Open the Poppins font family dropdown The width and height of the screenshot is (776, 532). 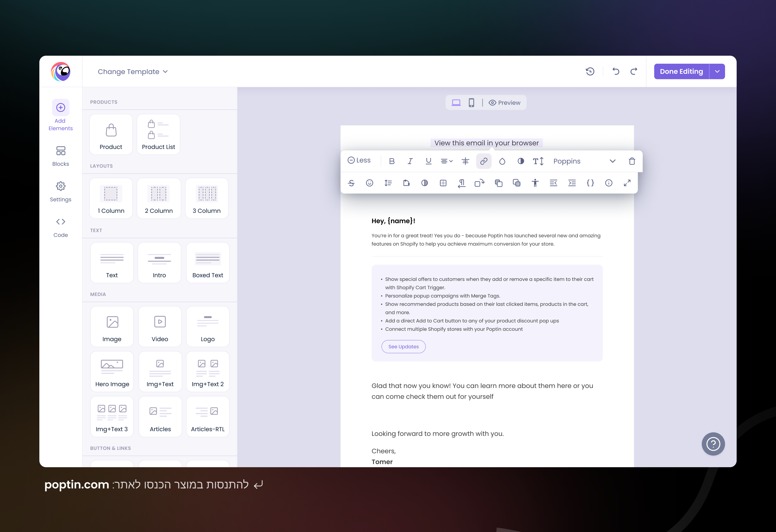click(584, 161)
